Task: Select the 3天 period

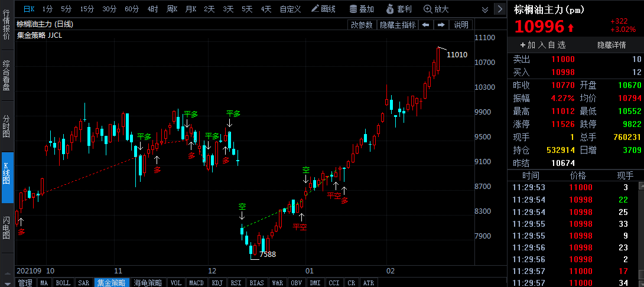Action: pyautogui.click(x=229, y=9)
